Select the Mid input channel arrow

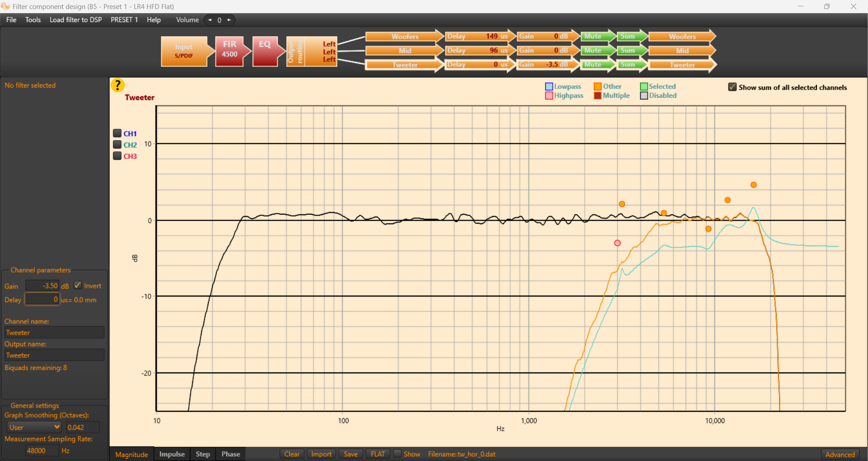[405, 50]
